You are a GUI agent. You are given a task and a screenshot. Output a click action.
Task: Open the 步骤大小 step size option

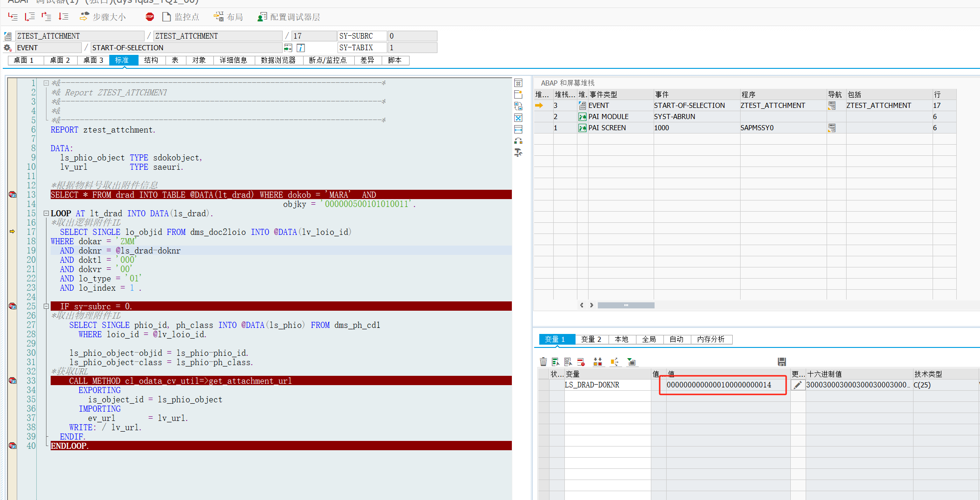103,17
